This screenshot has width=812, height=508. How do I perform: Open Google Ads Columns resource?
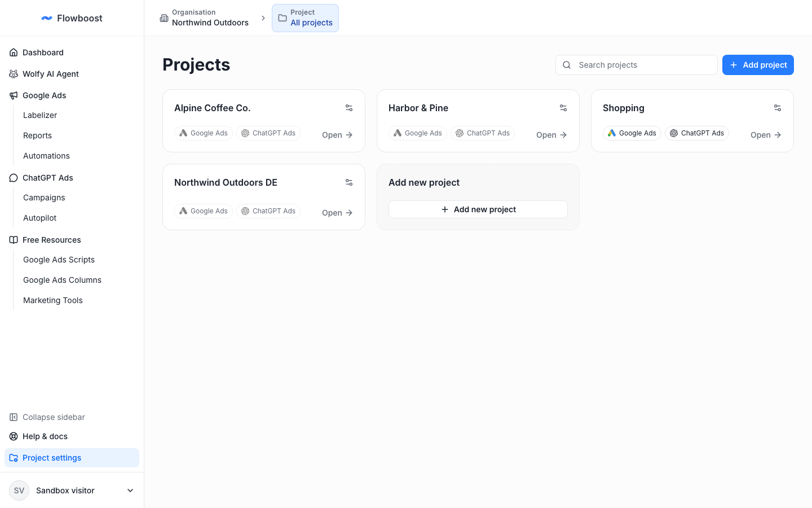click(x=62, y=280)
